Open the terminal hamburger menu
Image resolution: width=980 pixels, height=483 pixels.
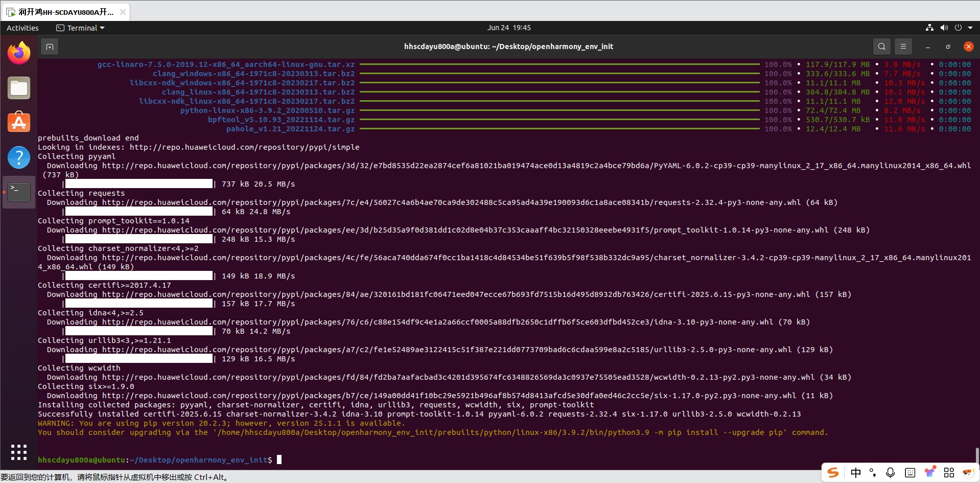pyautogui.click(x=903, y=47)
